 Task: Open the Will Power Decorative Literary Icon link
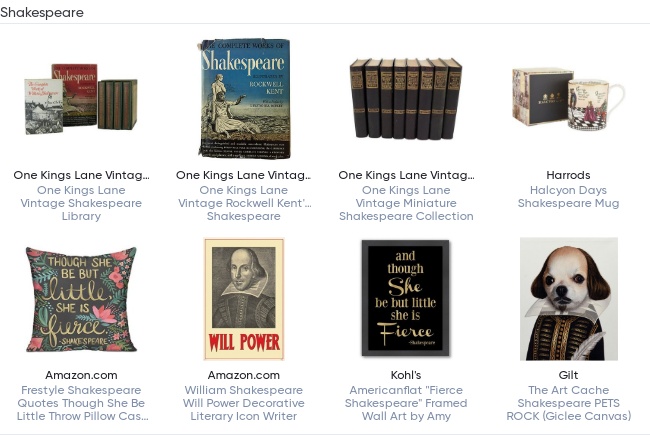coord(244,403)
